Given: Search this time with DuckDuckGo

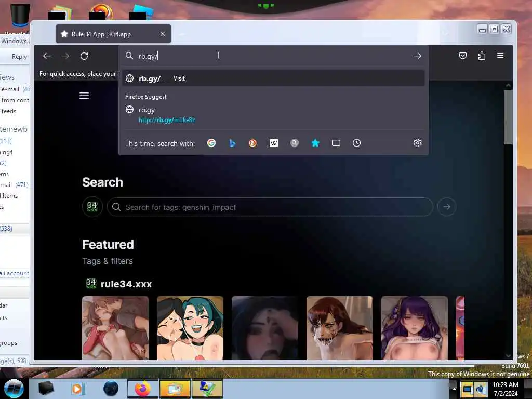Looking at the screenshot, I should (253, 143).
